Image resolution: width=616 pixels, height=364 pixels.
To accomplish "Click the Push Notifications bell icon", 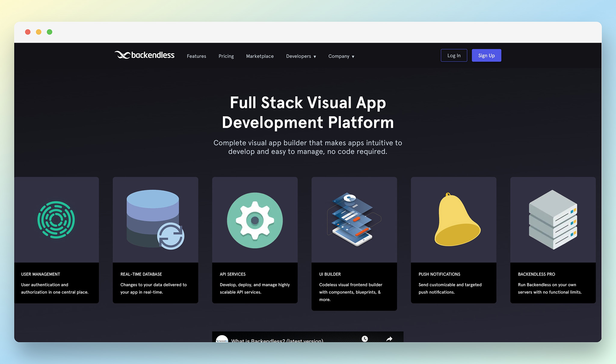I will pyautogui.click(x=454, y=220).
